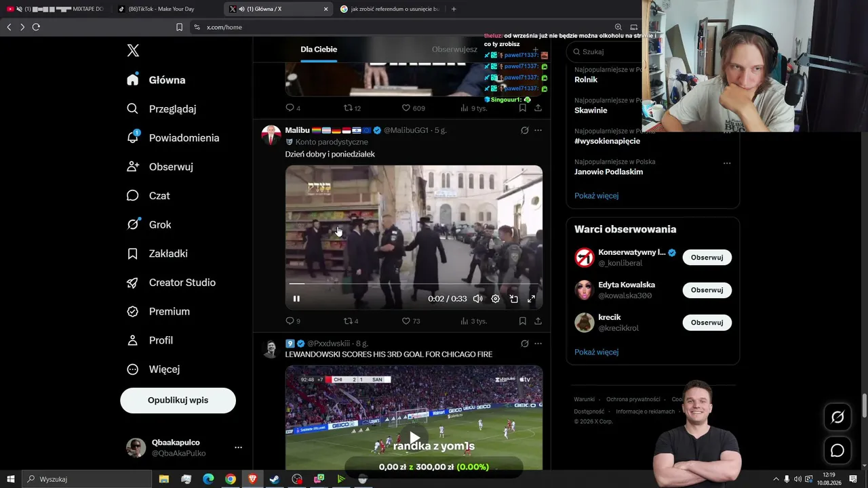
Task: Switch to the Obserwujesz tab
Action: click(x=454, y=49)
